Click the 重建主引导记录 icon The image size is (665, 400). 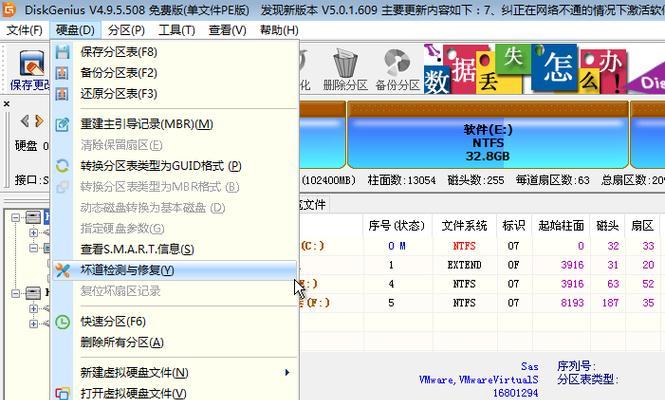pyautogui.click(x=62, y=124)
